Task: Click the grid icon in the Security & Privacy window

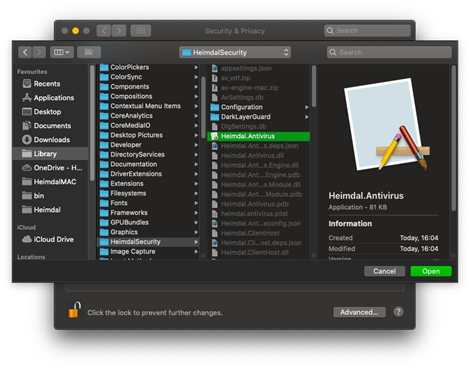Action: point(141,31)
